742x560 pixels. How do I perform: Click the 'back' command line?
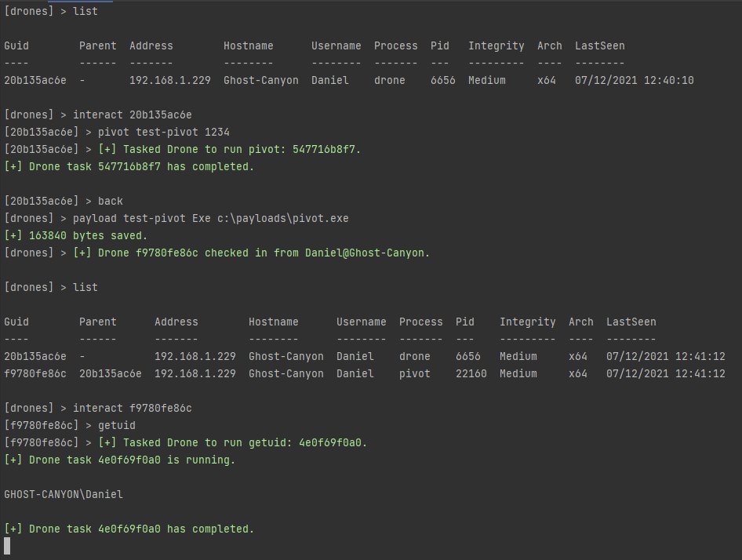coord(111,202)
